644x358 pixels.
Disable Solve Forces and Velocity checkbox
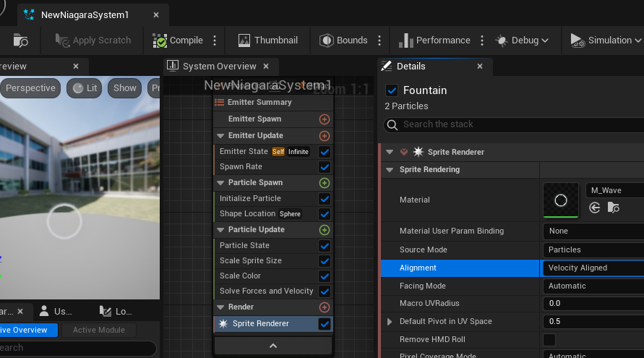325,291
